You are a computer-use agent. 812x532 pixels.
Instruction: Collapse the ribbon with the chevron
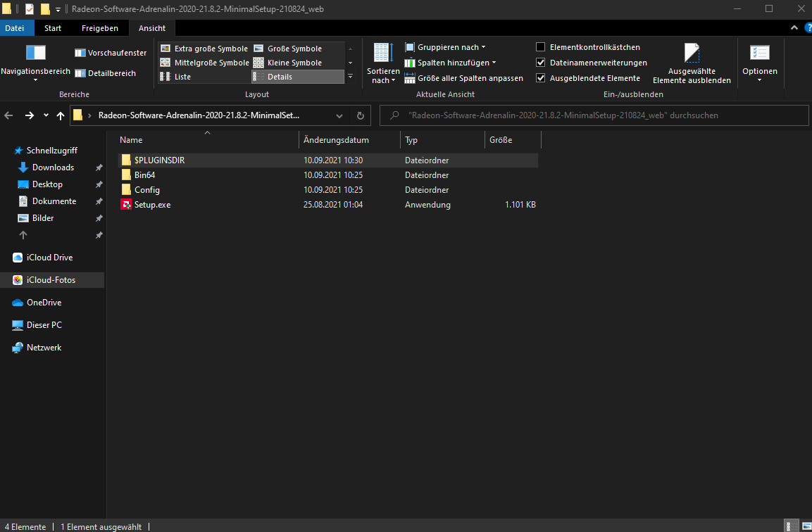pyautogui.click(x=794, y=28)
